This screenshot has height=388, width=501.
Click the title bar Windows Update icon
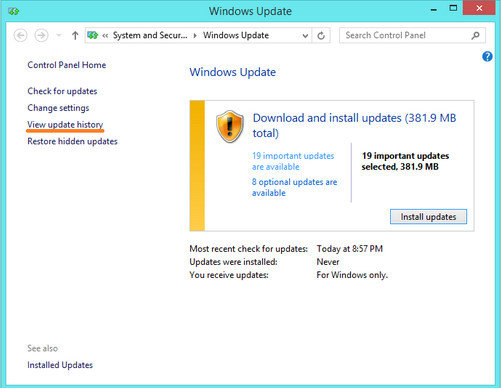pyautogui.click(x=14, y=11)
